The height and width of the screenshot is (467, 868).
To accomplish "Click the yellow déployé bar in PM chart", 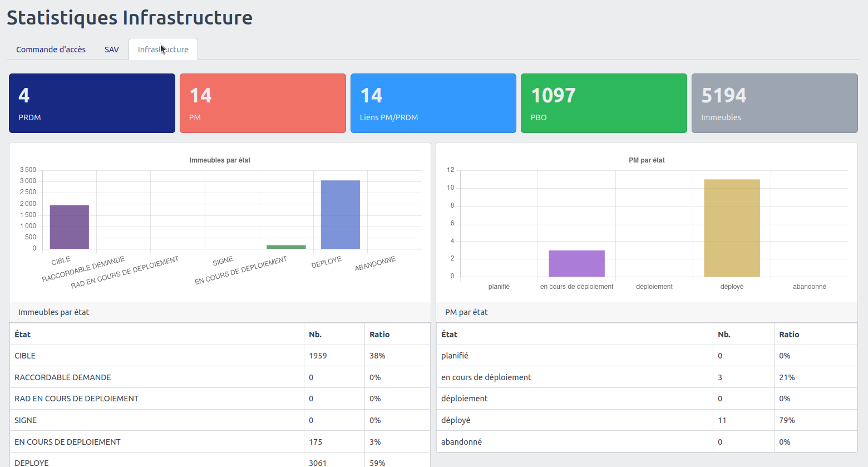I will coord(732,228).
